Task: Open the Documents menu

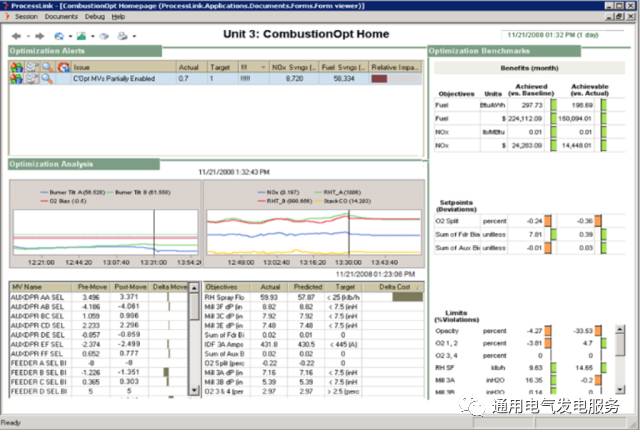Action: coord(61,17)
